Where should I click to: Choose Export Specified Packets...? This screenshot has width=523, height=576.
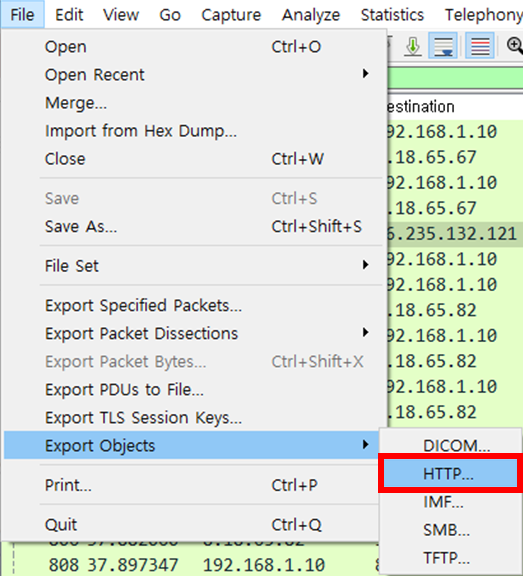(x=193, y=305)
